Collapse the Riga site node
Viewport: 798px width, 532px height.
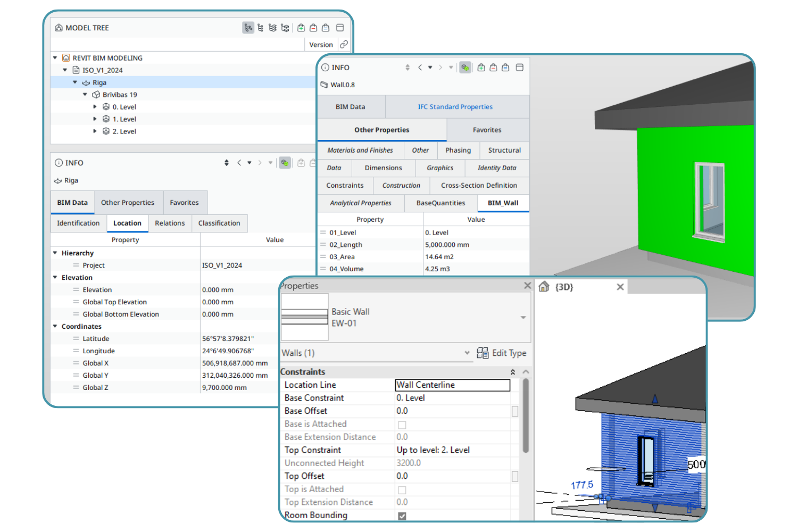coord(75,82)
